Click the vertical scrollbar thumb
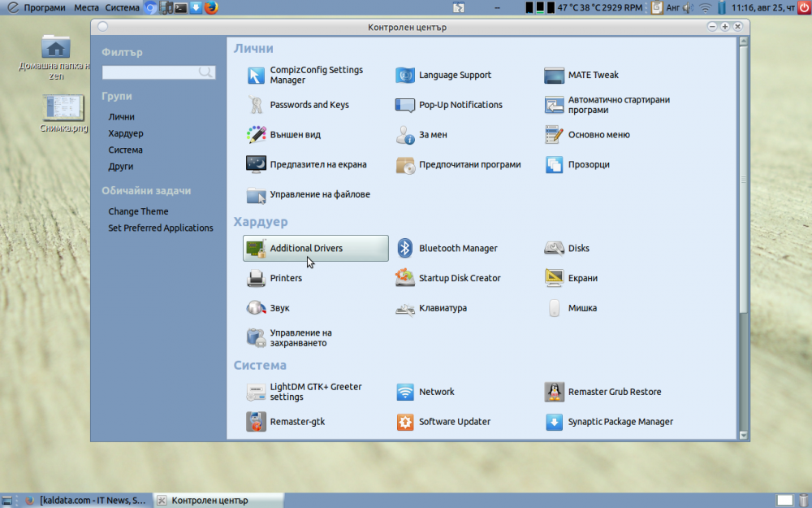 pyautogui.click(x=744, y=180)
